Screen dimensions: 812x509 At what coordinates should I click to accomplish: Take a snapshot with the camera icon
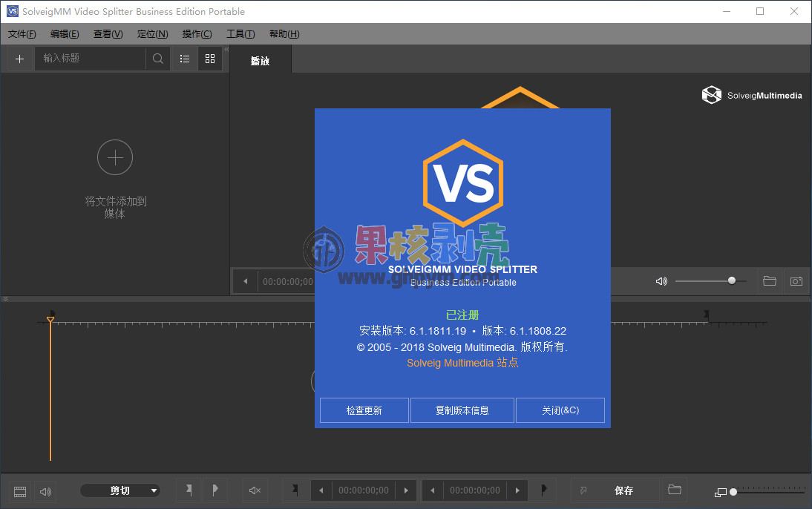pos(796,281)
